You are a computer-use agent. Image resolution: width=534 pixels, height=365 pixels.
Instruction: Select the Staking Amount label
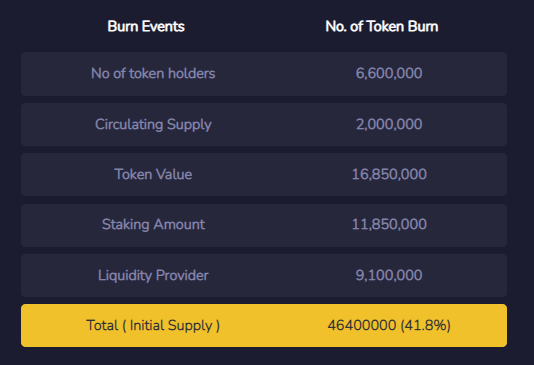[153, 225]
